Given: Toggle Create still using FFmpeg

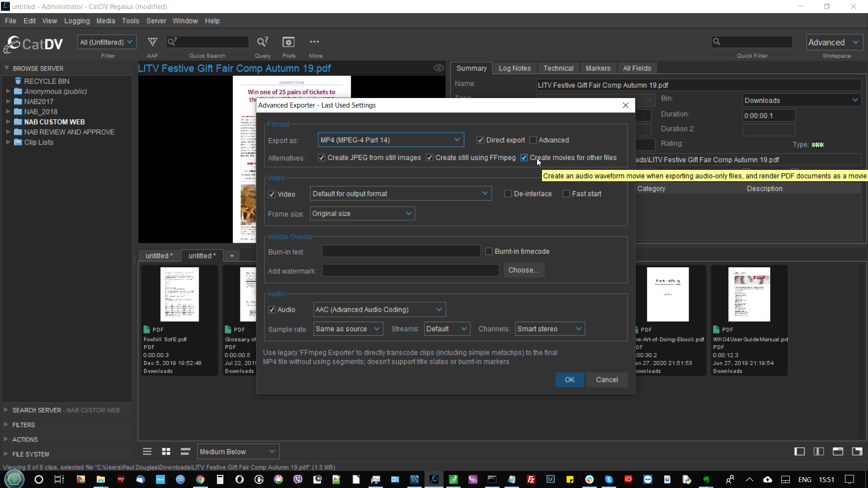Looking at the screenshot, I should tap(429, 158).
